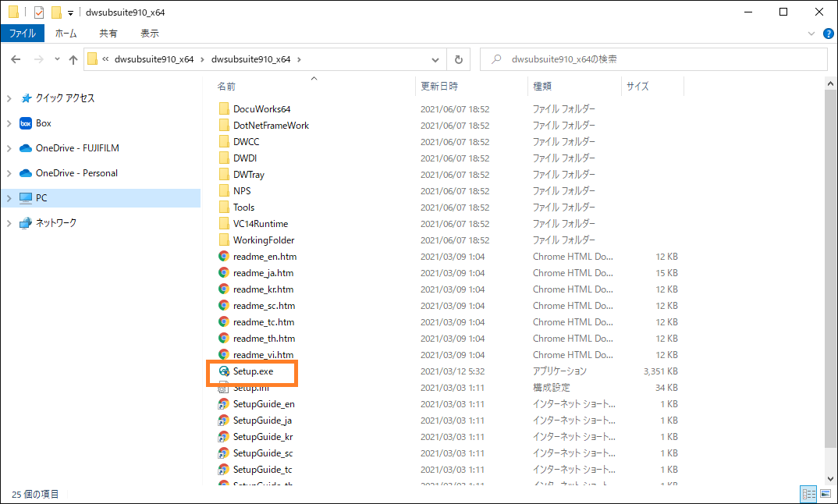Open the address bar history dropdown
The image size is (838, 504).
click(435, 60)
